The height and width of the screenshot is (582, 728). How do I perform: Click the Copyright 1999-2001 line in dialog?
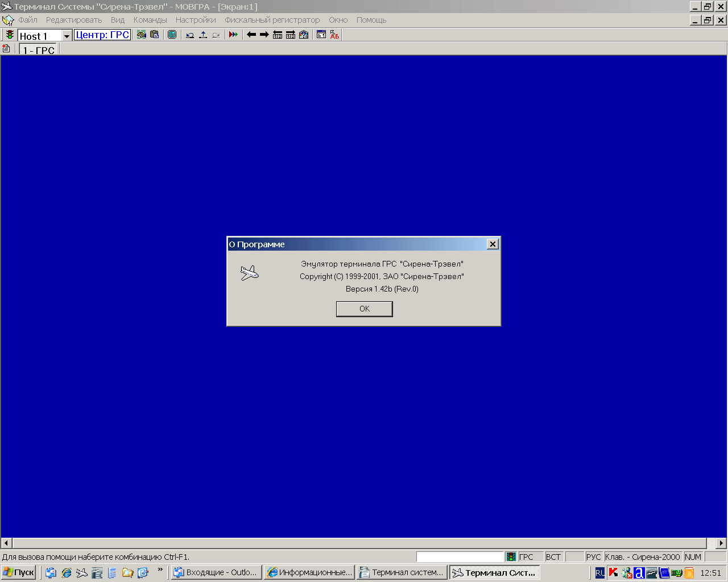click(x=382, y=276)
